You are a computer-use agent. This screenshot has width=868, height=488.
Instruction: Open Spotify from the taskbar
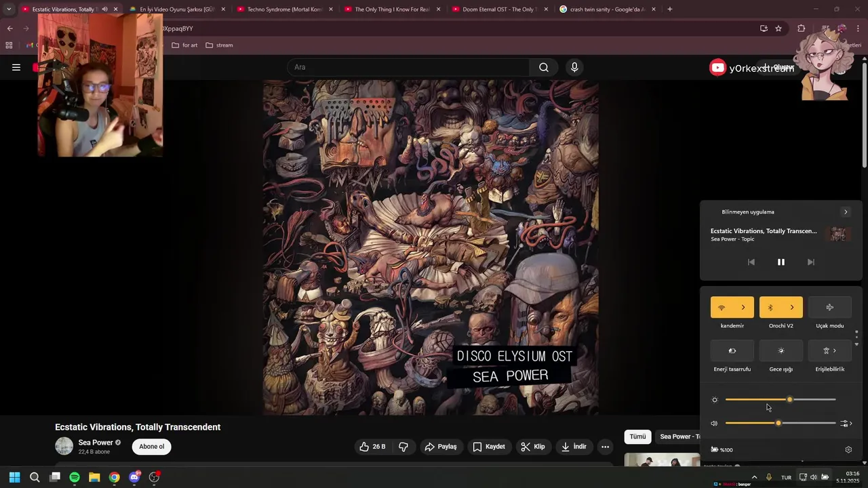75,477
